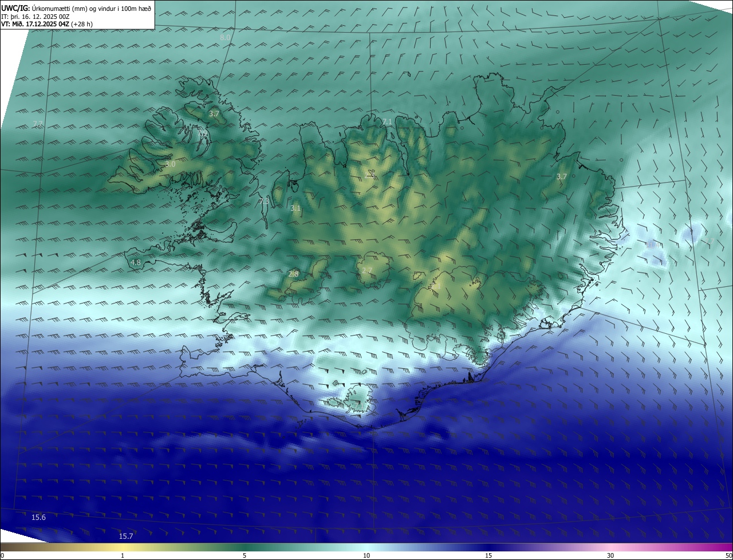Click the 0 tick label on color scale

(x=2, y=555)
